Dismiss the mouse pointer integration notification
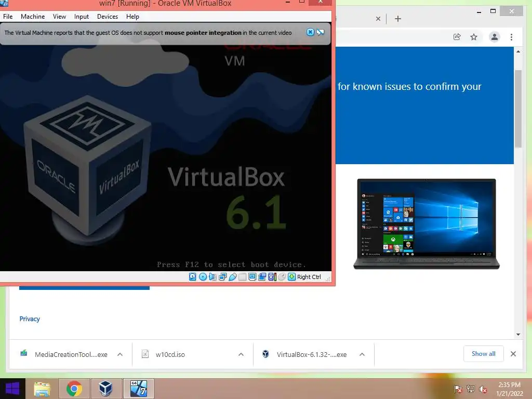This screenshot has width=532, height=399. click(x=310, y=32)
